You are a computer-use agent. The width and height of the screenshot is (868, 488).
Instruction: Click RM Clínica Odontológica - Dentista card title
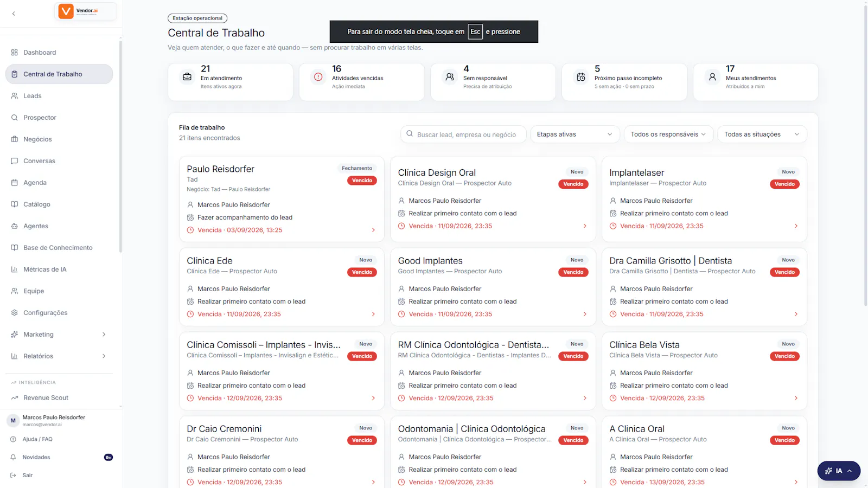tap(474, 345)
